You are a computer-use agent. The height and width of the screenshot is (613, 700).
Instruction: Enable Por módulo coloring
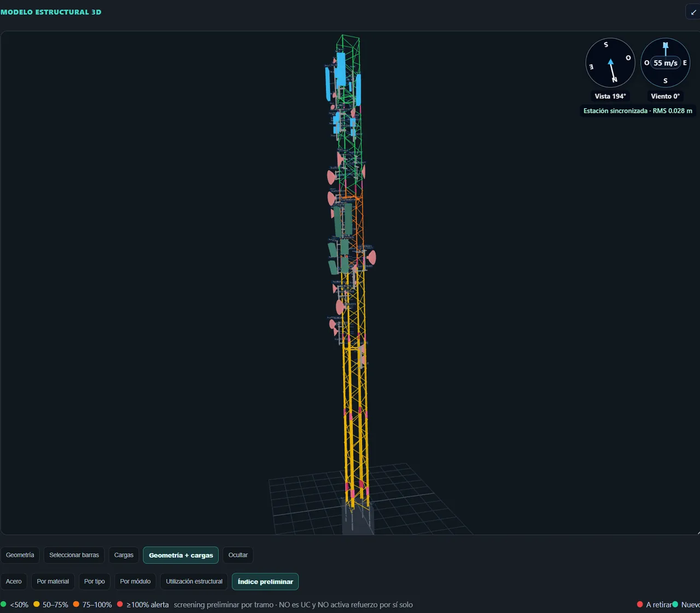[135, 581]
